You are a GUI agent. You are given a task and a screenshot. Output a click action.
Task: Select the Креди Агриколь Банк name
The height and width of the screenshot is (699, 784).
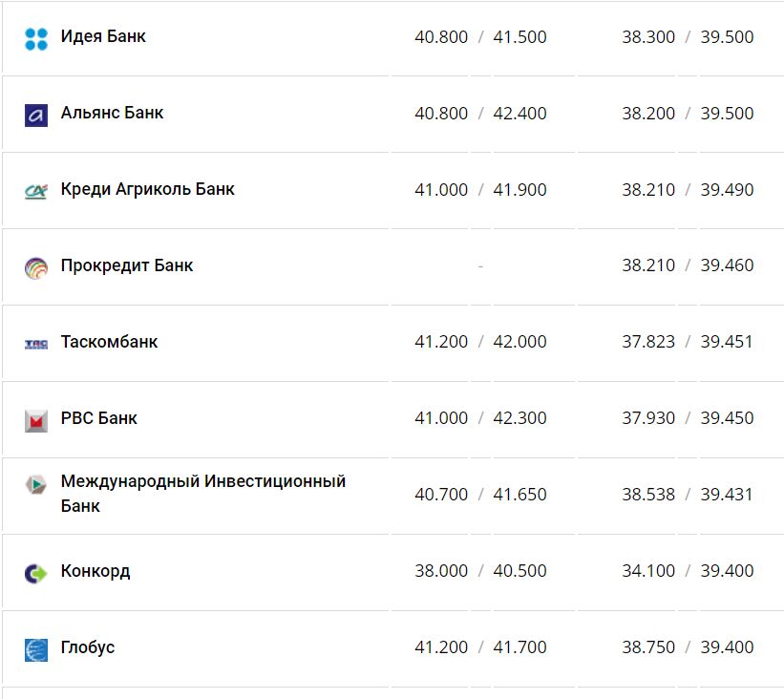click(147, 189)
